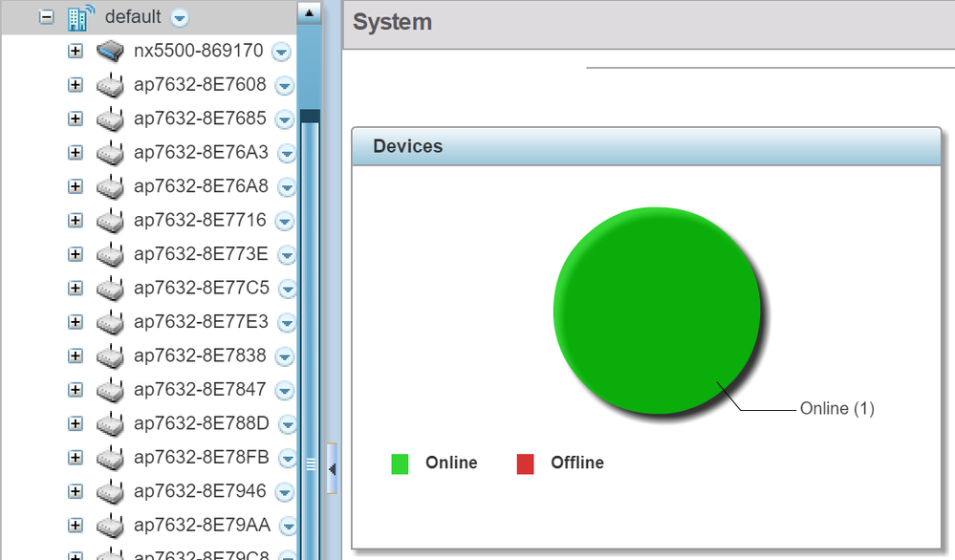
Task: Click the nx5500-869170 controller icon
Action: click(x=110, y=51)
